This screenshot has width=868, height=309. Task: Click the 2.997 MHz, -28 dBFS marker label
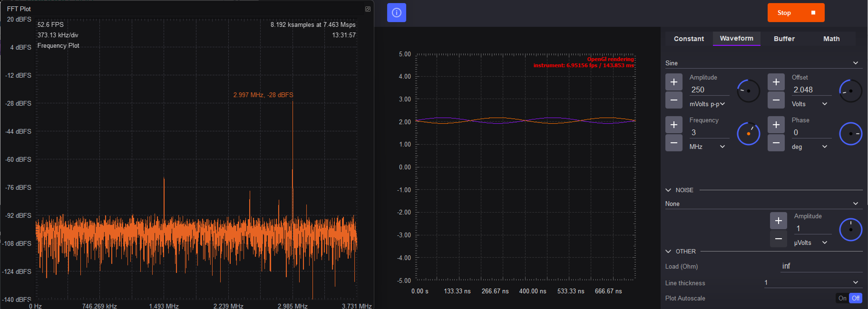[x=263, y=95]
